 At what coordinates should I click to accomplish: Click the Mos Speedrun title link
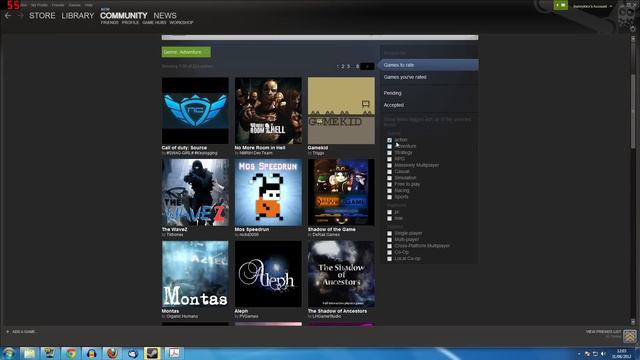[252, 229]
